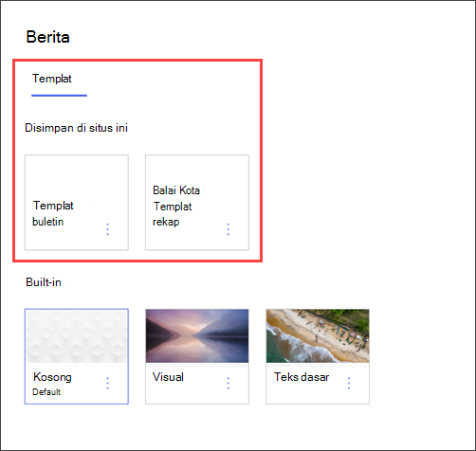Open the Kosong template's three-dot menu

tap(108, 383)
